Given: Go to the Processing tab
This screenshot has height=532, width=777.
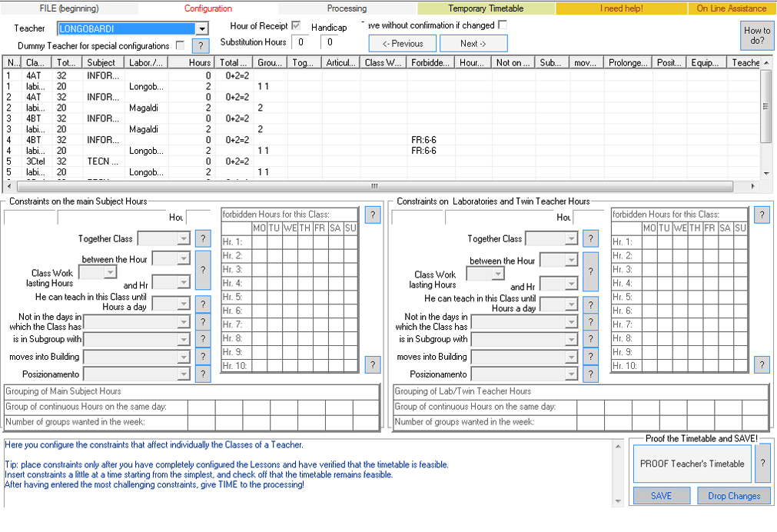Looking at the screenshot, I should [347, 8].
